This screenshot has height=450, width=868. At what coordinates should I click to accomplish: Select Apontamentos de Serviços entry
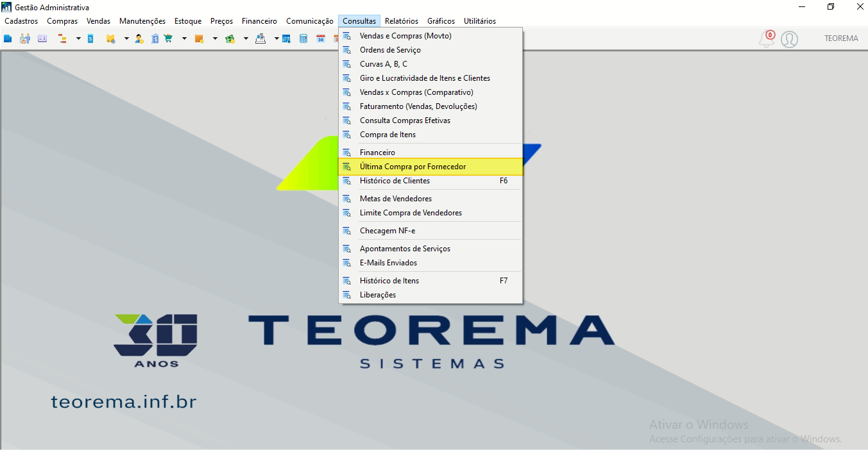point(431,249)
